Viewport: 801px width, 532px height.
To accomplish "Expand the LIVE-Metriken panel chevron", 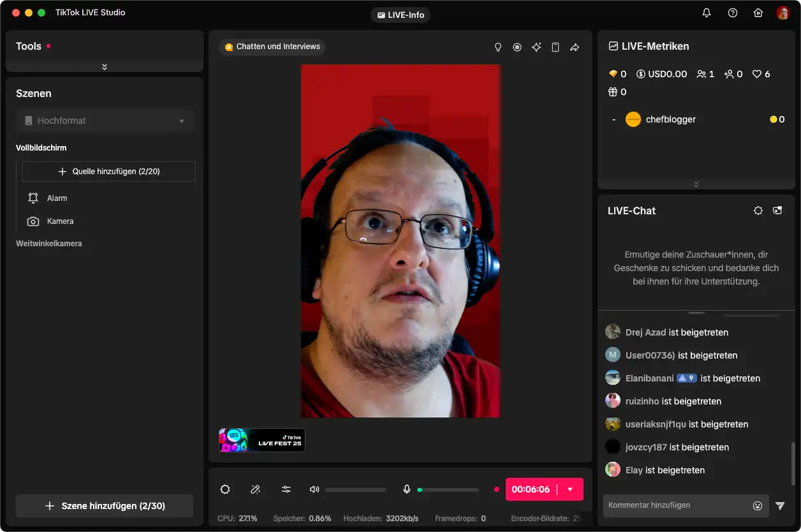I will (696, 184).
